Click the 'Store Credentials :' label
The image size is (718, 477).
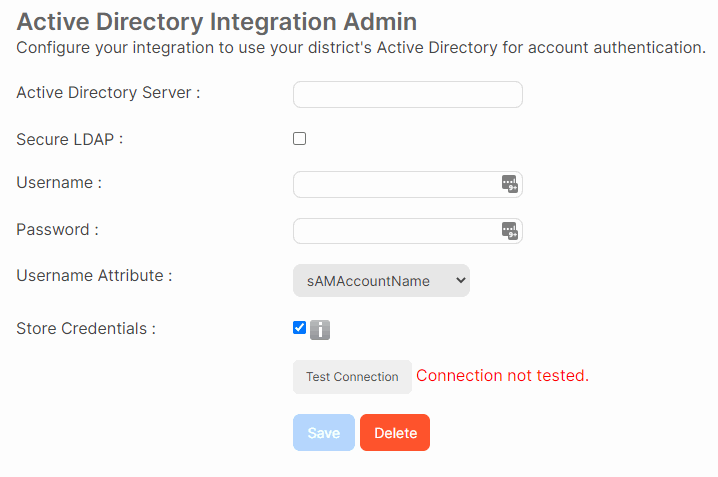[x=86, y=329]
